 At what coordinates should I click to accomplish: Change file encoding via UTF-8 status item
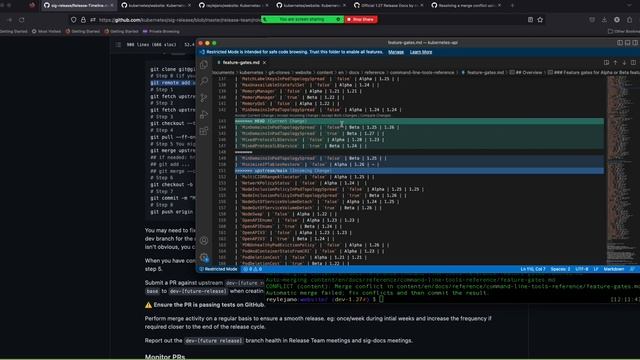coord(582,269)
